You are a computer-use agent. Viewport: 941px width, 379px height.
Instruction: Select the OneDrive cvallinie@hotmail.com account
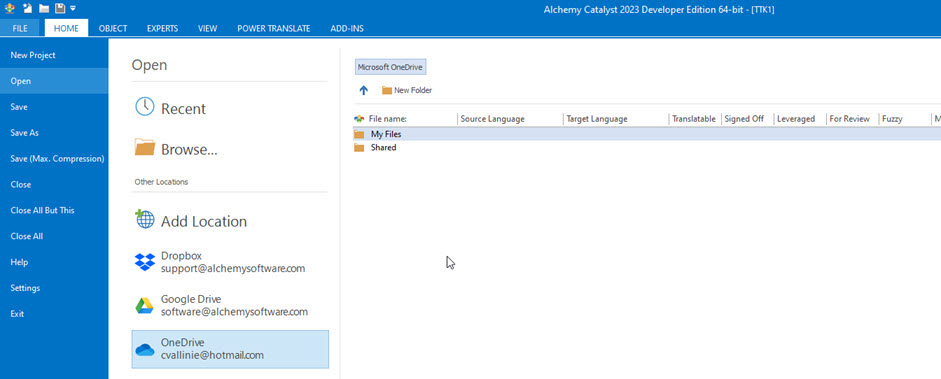click(230, 349)
